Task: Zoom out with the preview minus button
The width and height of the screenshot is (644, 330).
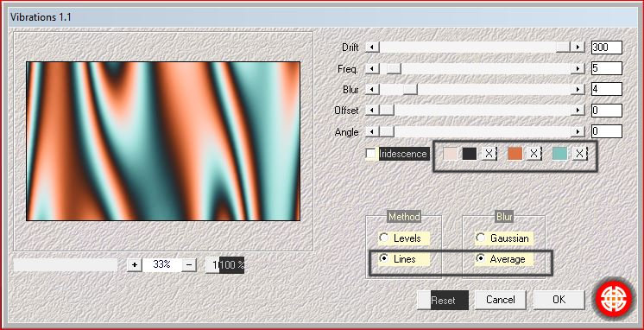Action: coord(188,265)
